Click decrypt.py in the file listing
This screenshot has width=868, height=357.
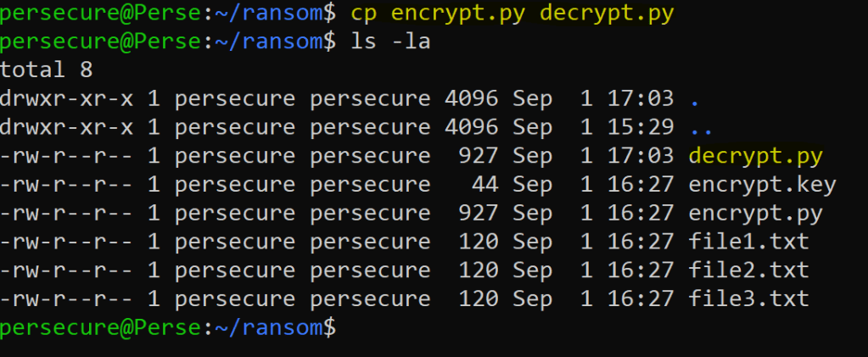click(756, 156)
